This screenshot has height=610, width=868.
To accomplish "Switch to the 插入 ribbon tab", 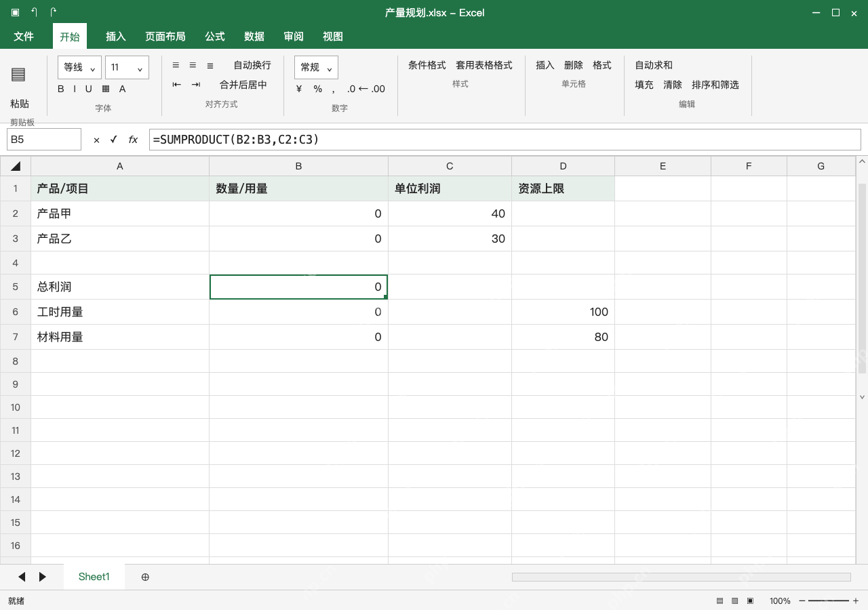I will point(116,37).
